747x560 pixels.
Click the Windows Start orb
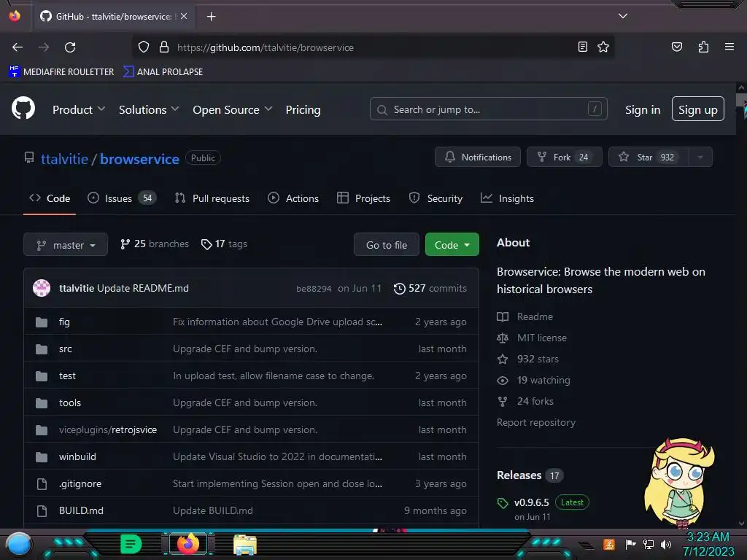point(19,544)
